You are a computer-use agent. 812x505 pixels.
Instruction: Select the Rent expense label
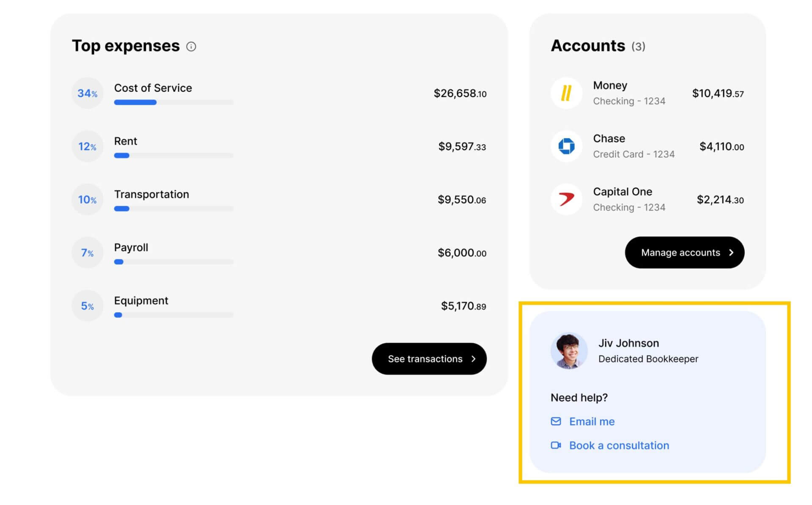126,141
